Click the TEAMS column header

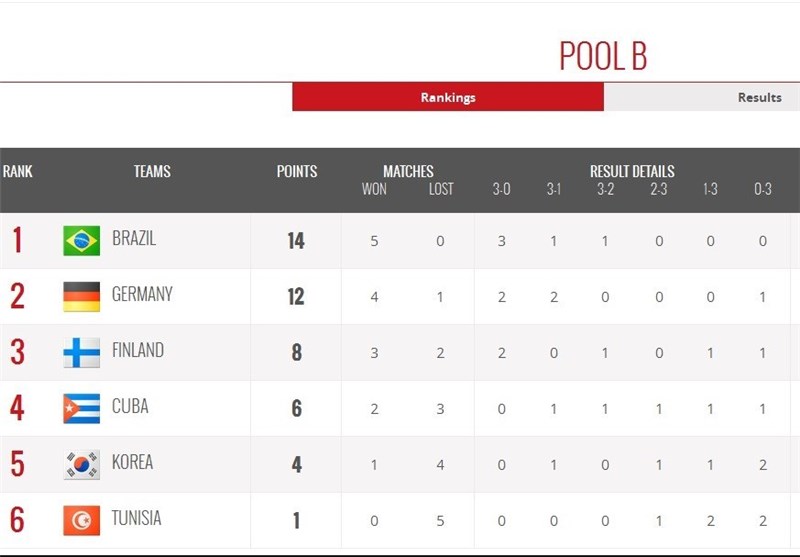point(152,171)
